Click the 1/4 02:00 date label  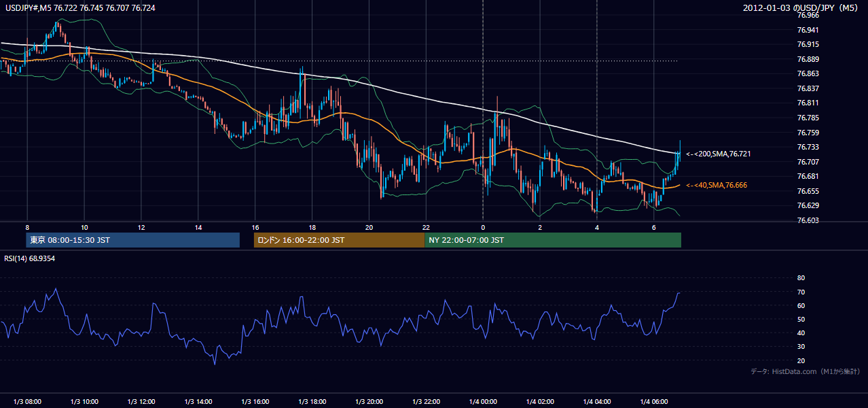540,401
